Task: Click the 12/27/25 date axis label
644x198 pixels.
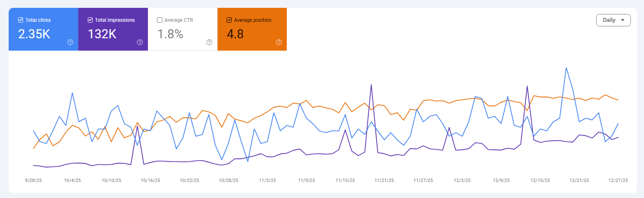Action: point(618,180)
